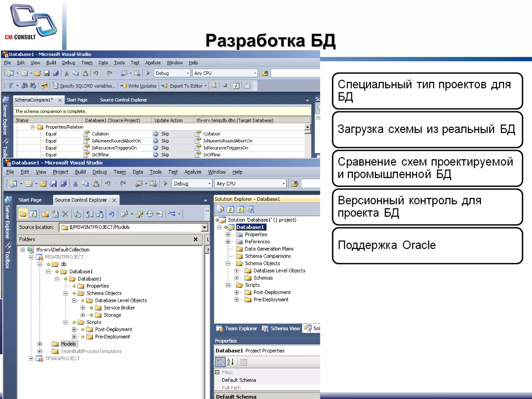
Task: Click Open File folder icon in lower toolbar
Action: 43,184
